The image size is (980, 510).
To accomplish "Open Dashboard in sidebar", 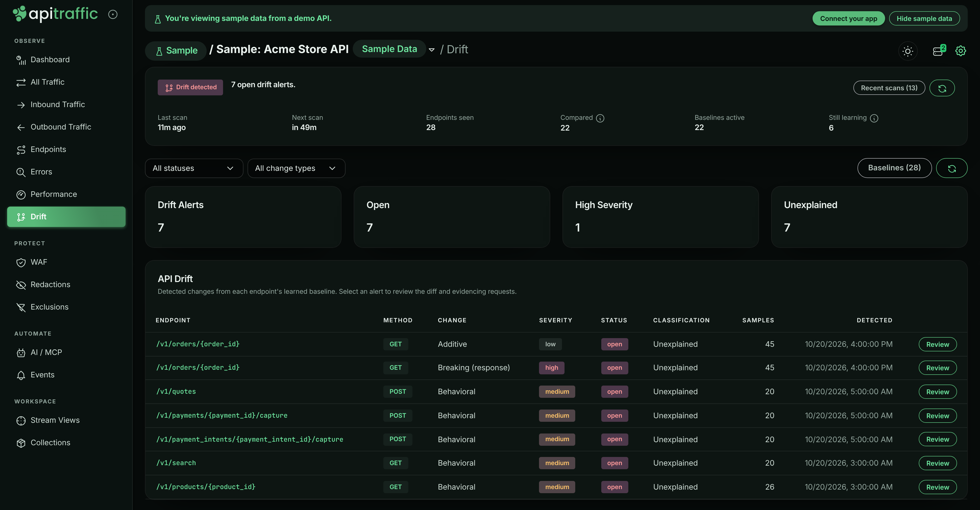I will pos(66,60).
